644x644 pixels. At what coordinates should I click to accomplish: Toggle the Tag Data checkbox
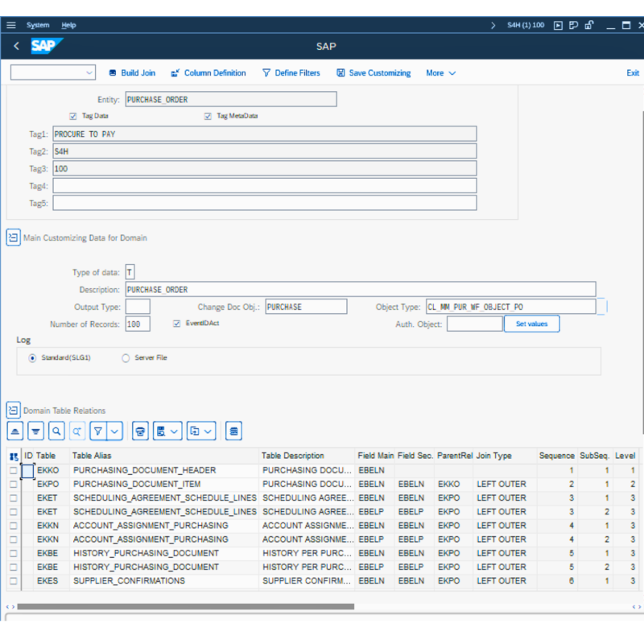[x=73, y=116]
